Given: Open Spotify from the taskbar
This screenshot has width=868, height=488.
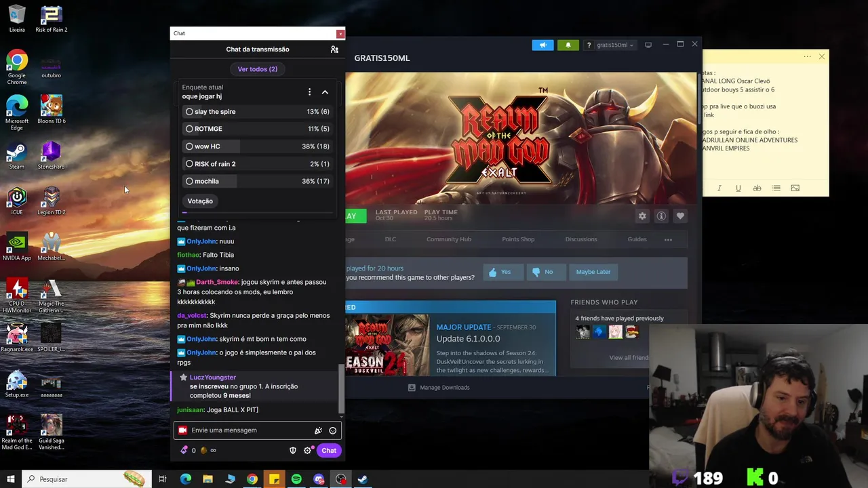Looking at the screenshot, I should coord(296,479).
